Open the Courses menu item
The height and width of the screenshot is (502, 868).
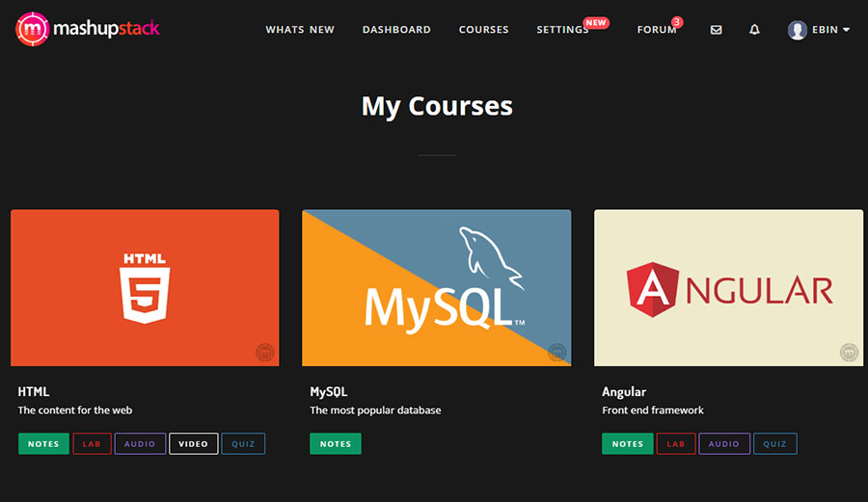click(483, 30)
